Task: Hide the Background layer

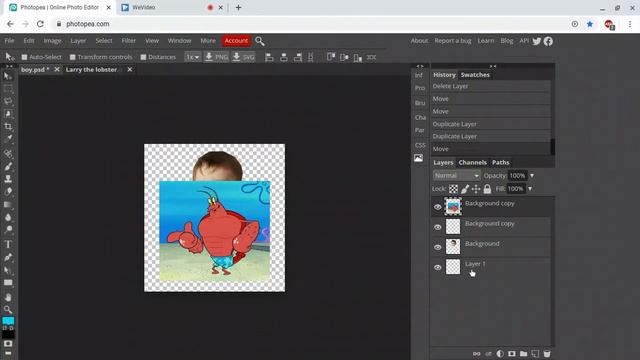Action: [438, 247]
